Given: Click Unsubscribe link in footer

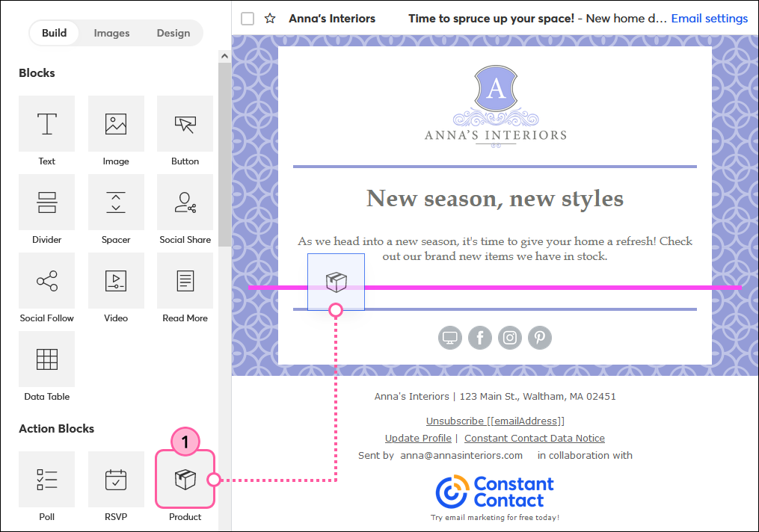Looking at the screenshot, I should (495, 421).
